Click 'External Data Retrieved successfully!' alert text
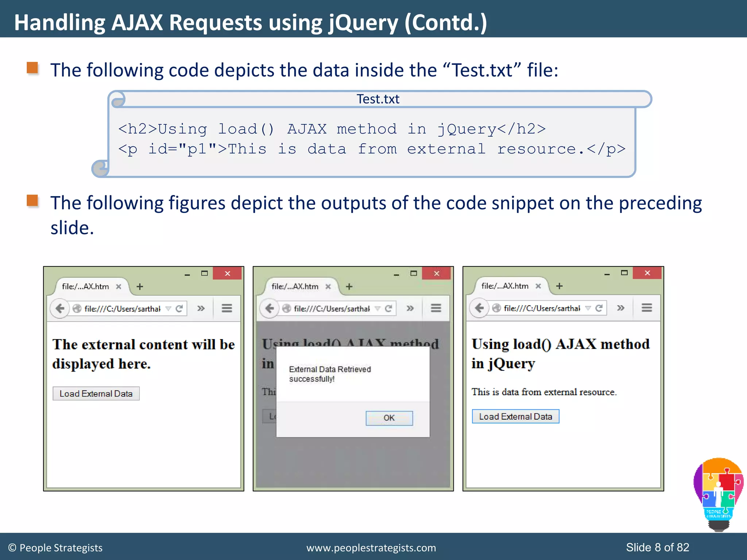Viewport: 747px width, 560px height. tap(330, 374)
